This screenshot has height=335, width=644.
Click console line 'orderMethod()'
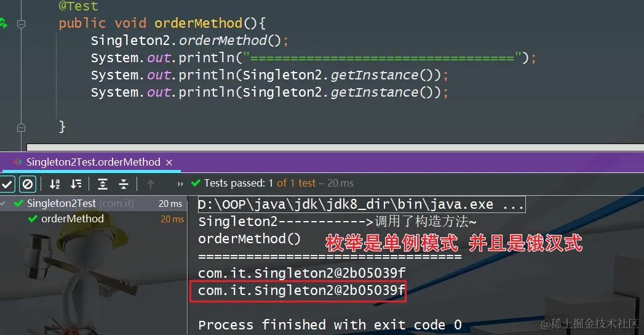249,239
